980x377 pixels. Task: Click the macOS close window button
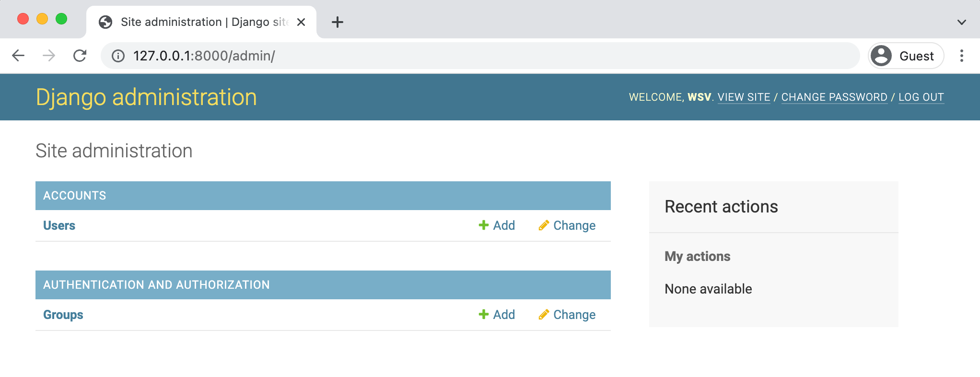pos(23,19)
